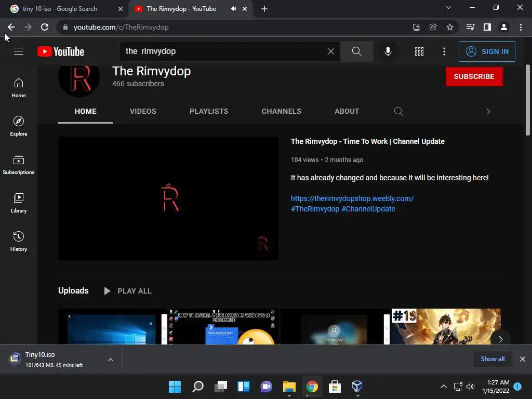Open taskbar Search
The height and width of the screenshot is (399, 532).
pyautogui.click(x=198, y=387)
